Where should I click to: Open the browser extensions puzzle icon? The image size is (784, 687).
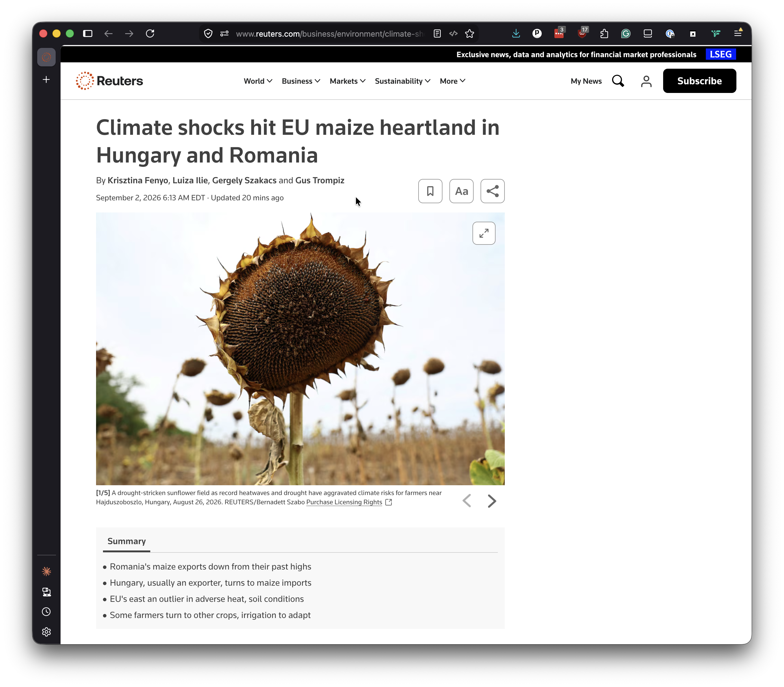tap(604, 34)
